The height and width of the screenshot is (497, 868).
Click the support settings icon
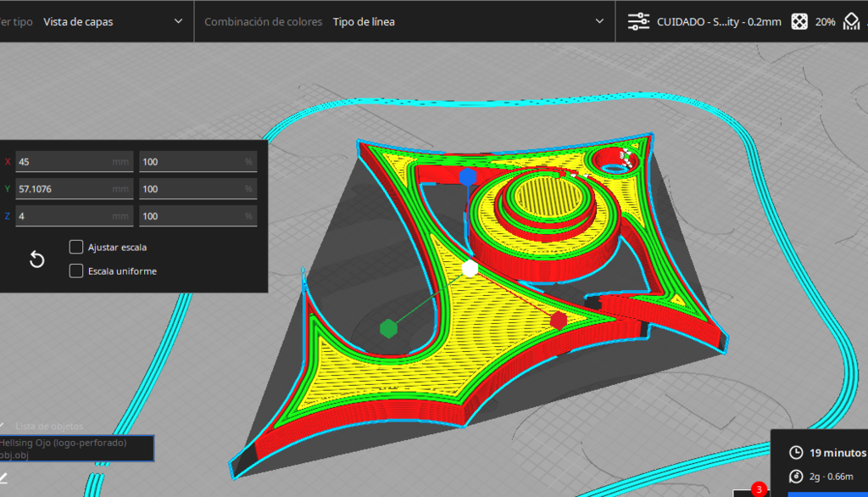click(x=851, y=21)
